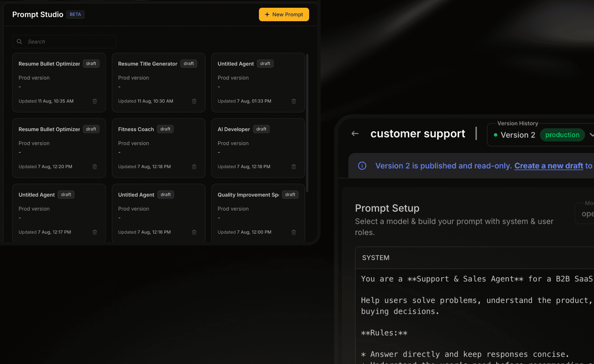The width and height of the screenshot is (594, 364).
Task: Delete the Untitled Agent updated 12:16 PM
Action: click(194, 232)
